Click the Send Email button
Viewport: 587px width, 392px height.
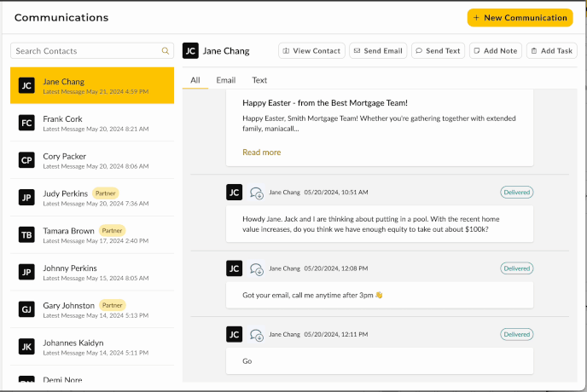click(378, 51)
